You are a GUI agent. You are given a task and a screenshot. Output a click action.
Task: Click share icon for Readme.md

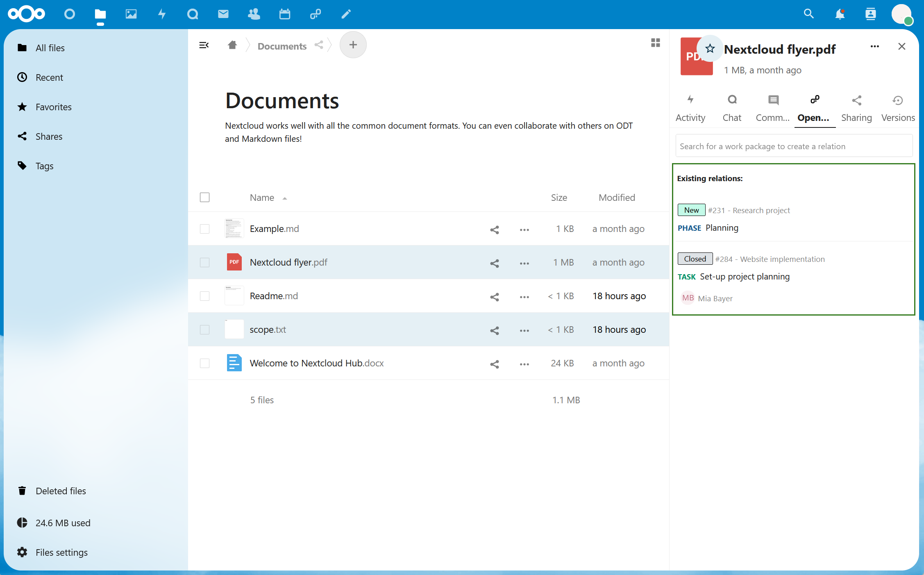point(494,297)
